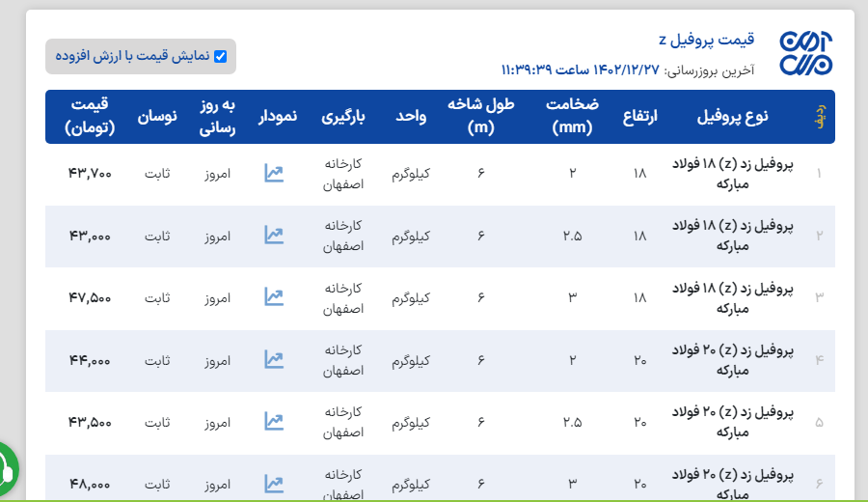Screen dimensions: 868x502
Task: Select the 'بارگیری' column header
Action: 343,116
